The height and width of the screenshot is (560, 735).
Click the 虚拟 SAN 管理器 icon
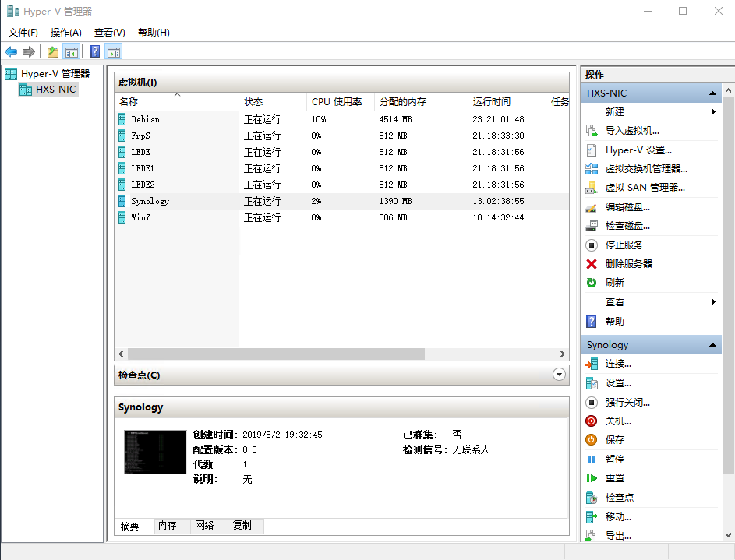pos(592,188)
